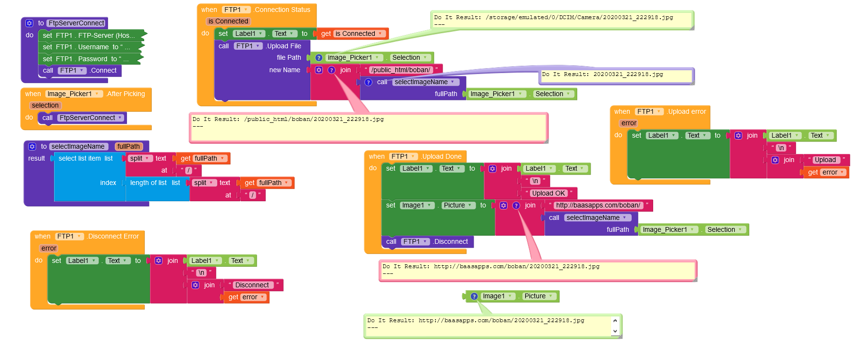868x348 pixels.
Task: Open get fullPath dropdown beside first split text
Action: click(209, 158)
